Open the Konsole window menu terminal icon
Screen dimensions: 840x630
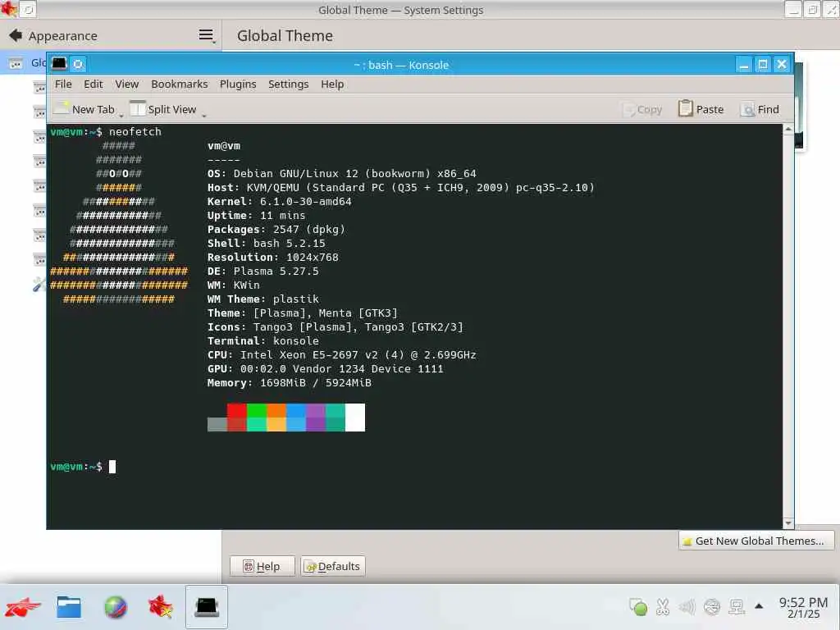tap(59, 64)
